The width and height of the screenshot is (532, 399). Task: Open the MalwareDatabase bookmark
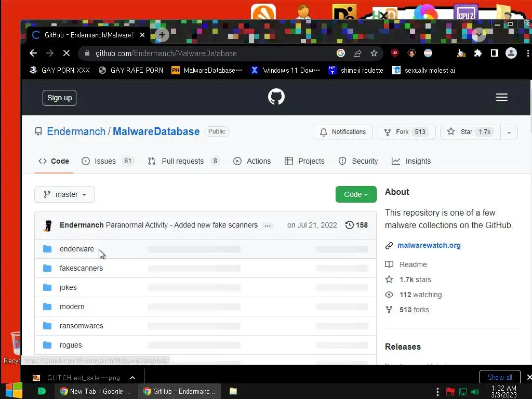tap(207, 70)
